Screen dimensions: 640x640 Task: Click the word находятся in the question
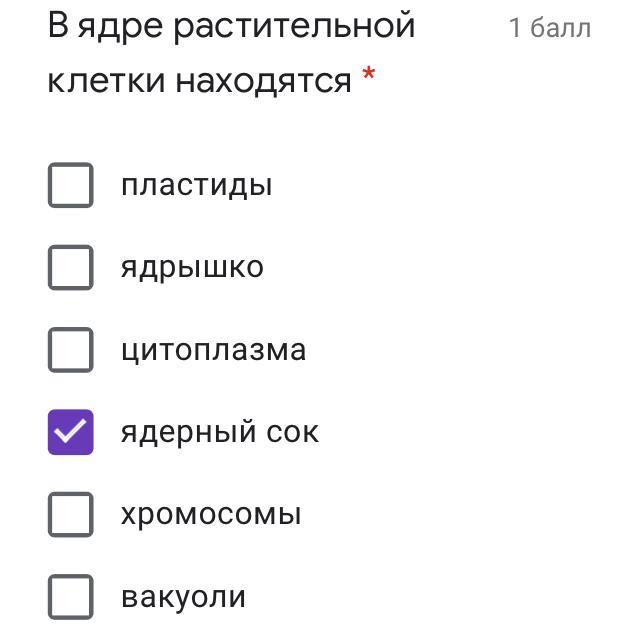pos(264,81)
